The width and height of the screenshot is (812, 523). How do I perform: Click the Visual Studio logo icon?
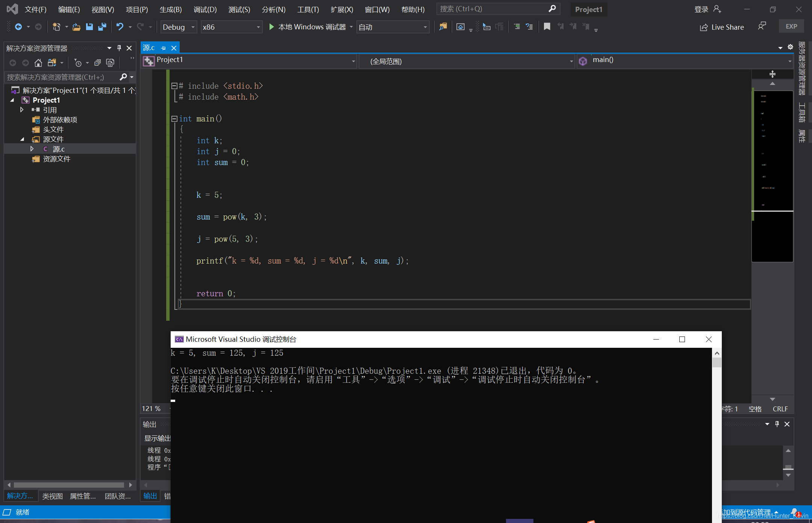[12, 9]
